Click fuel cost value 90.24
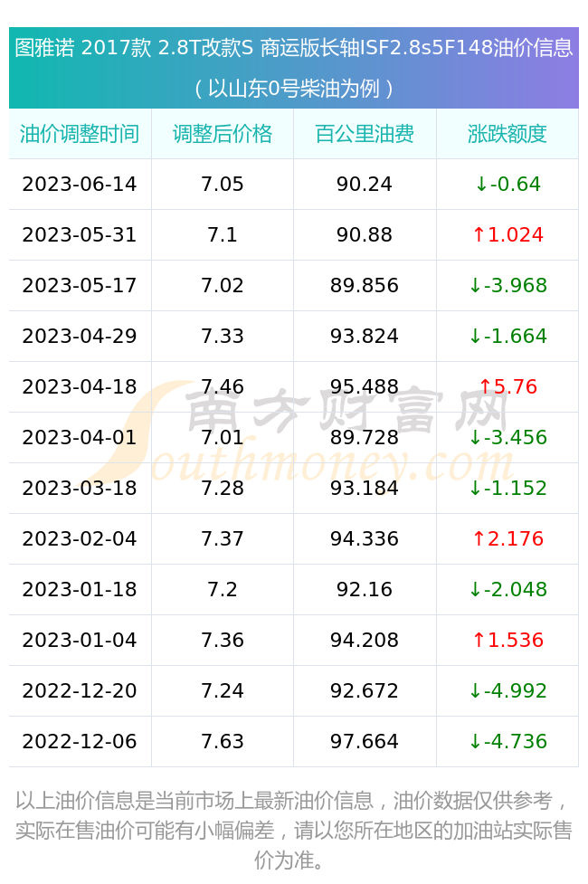Image resolution: width=588 pixels, height=884 pixels. [x=365, y=185]
